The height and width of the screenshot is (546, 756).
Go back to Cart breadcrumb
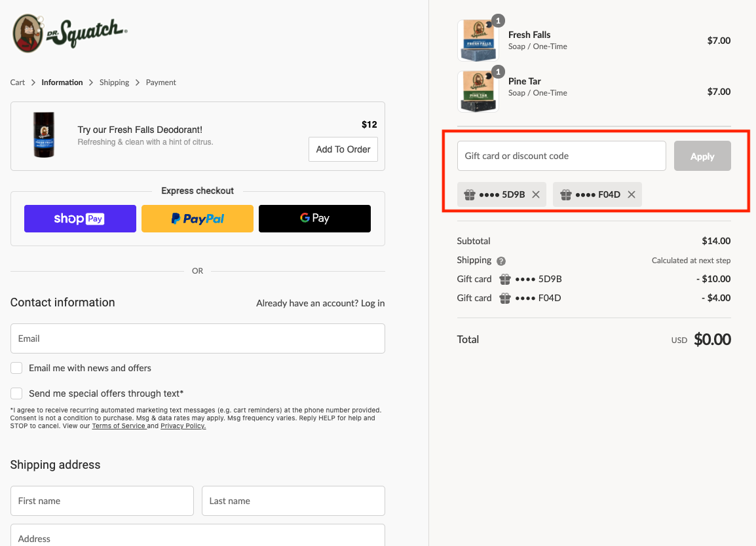point(17,82)
